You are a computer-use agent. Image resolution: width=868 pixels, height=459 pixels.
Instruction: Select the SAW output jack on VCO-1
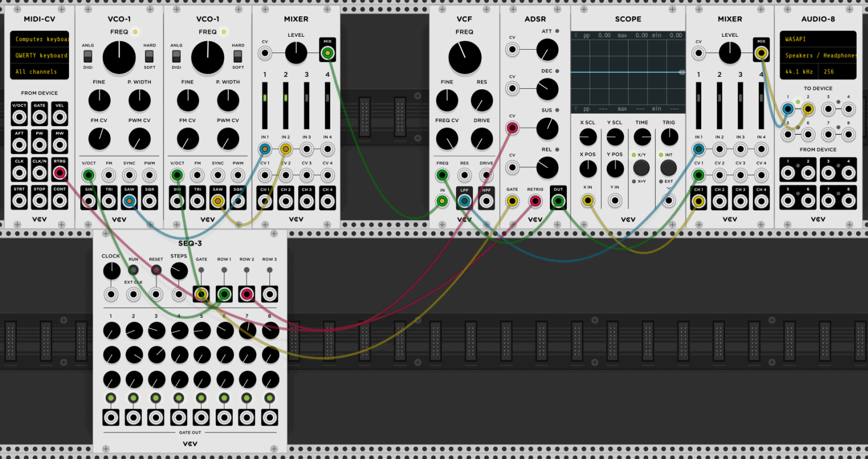(x=129, y=199)
